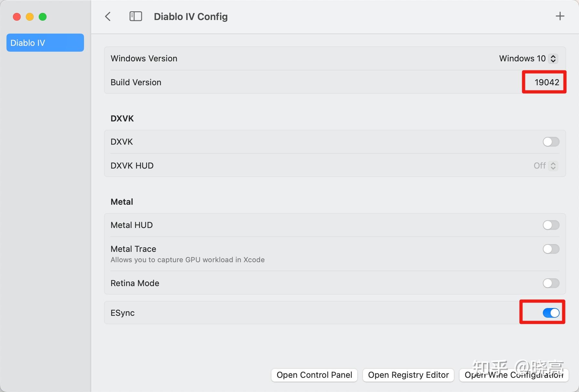Click the back chevron arrow
The height and width of the screenshot is (392, 579).
(108, 16)
